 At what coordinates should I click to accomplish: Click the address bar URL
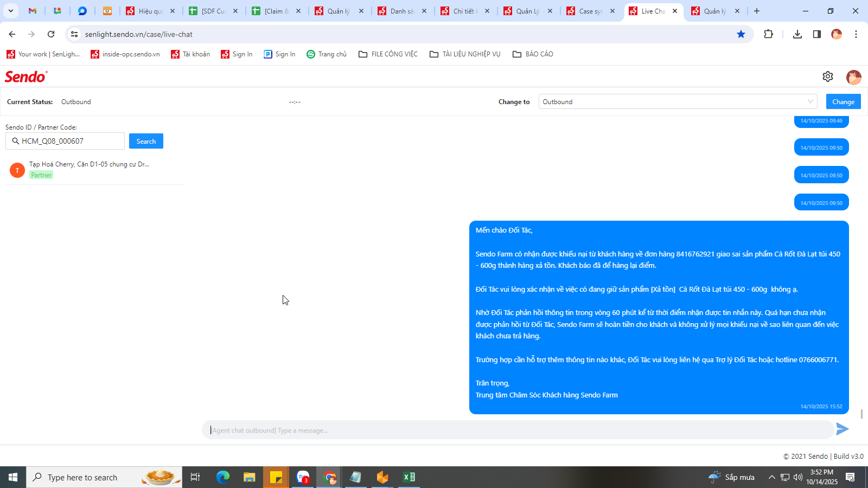point(139,34)
